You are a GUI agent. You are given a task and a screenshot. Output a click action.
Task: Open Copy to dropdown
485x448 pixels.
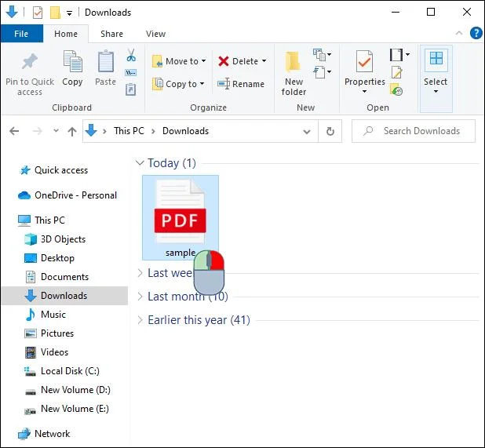(x=178, y=84)
